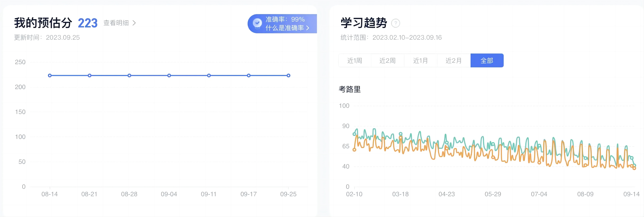Click the 05-29 axis label on trend chart
The height and width of the screenshot is (217, 644).
click(493, 194)
